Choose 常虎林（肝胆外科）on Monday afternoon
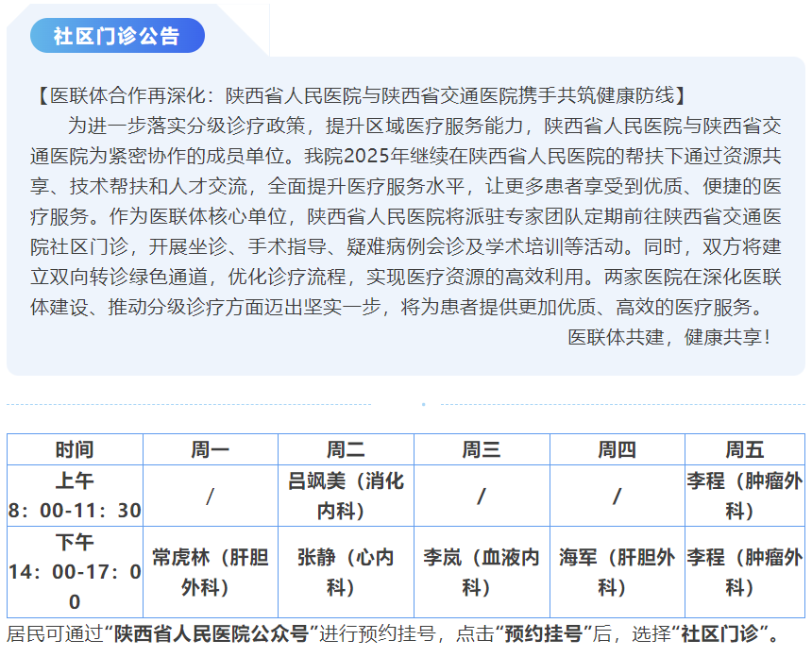Screen dimensions: 812x657 pyautogui.click(x=210, y=572)
